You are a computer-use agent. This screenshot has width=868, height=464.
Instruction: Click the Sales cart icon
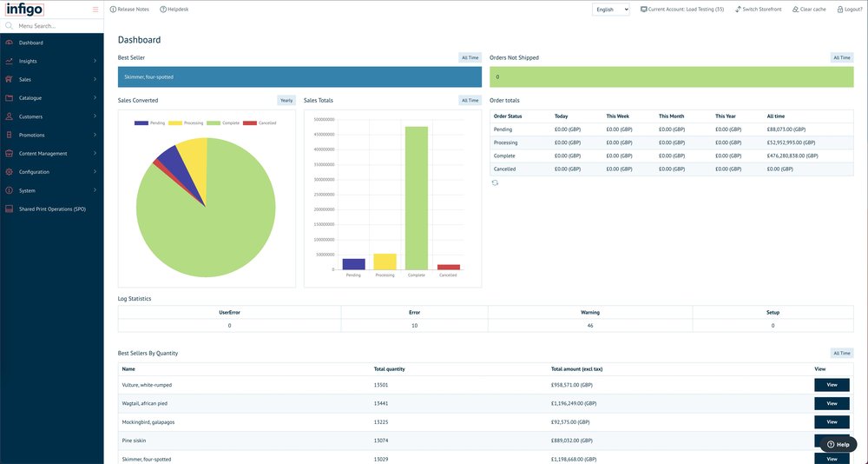pos(9,79)
